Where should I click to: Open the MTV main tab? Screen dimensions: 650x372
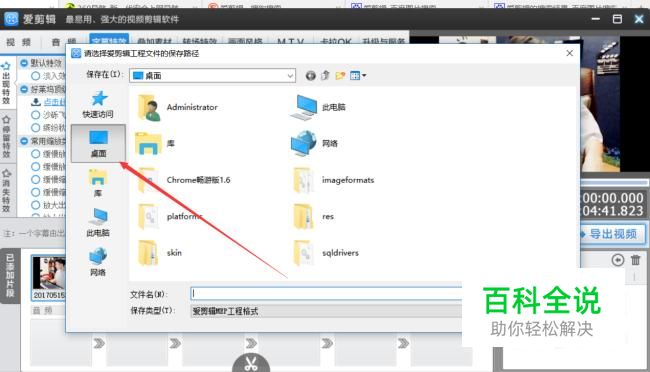(x=291, y=42)
